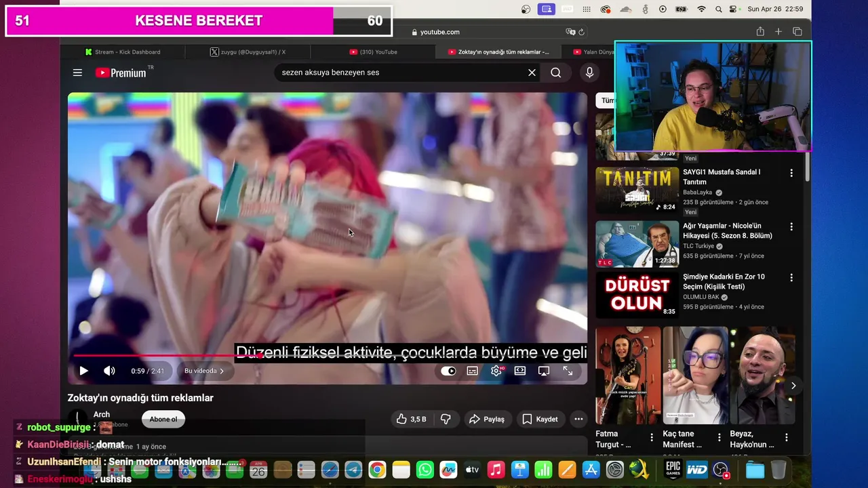Expand the 'Bu videoda' chapters chevron
This screenshot has height=488, width=868.
221,371
